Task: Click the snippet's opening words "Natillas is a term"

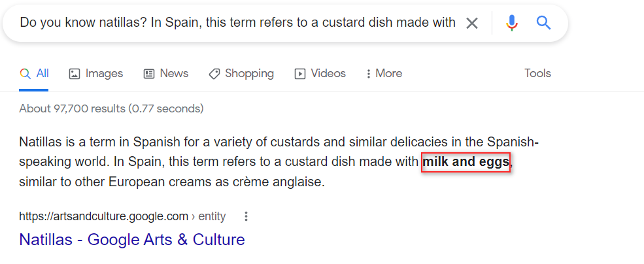Action: (65, 142)
